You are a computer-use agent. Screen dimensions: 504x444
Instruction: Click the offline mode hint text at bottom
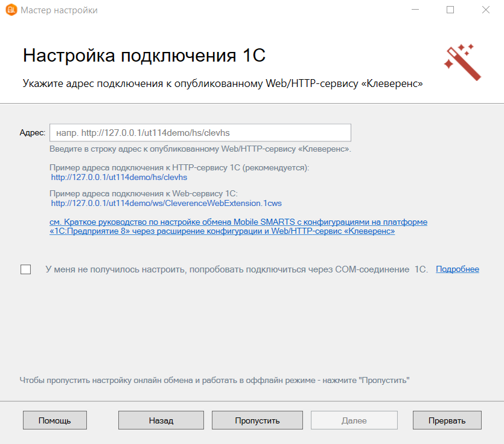pos(214,380)
